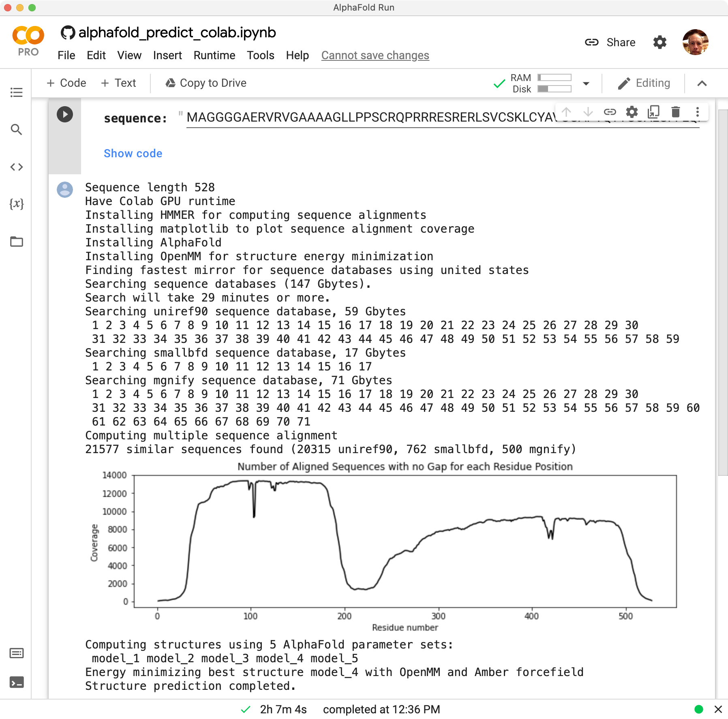Viewport: 728px width, 719px height.
Task: Toggle Editing mode button
Action: pyautogui.click(x=644, y=83)
